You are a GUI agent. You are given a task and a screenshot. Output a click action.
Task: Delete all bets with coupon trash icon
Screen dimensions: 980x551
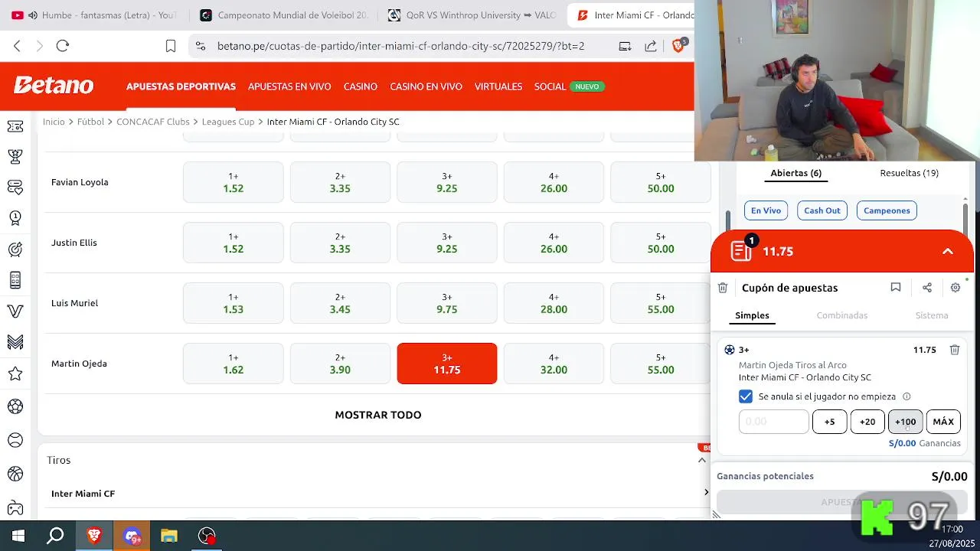click(x=723, y=288)
